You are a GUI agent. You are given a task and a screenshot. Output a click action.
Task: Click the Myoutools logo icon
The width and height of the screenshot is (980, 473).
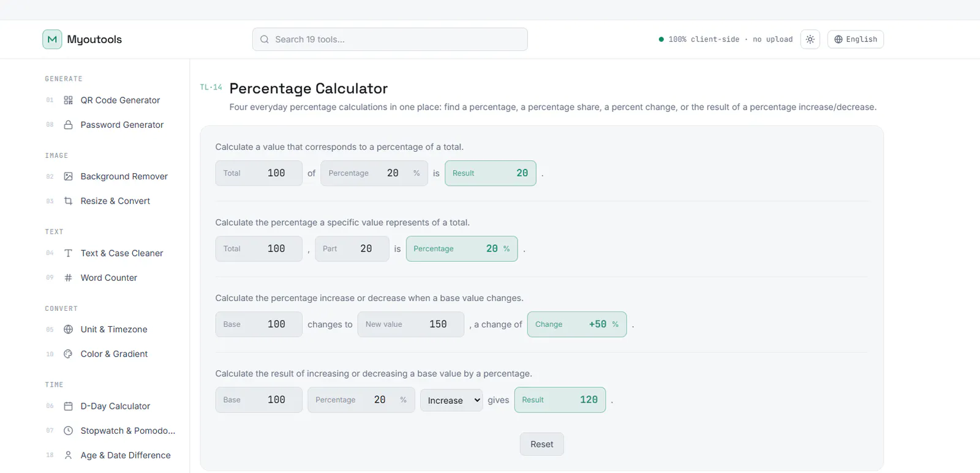[52, 39]
